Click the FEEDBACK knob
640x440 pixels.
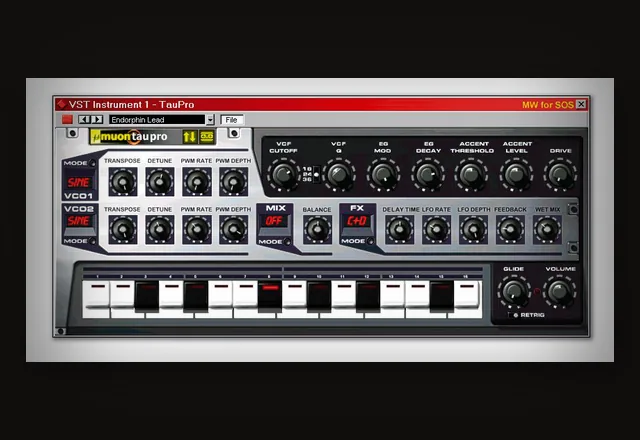[x=510, y=229]
